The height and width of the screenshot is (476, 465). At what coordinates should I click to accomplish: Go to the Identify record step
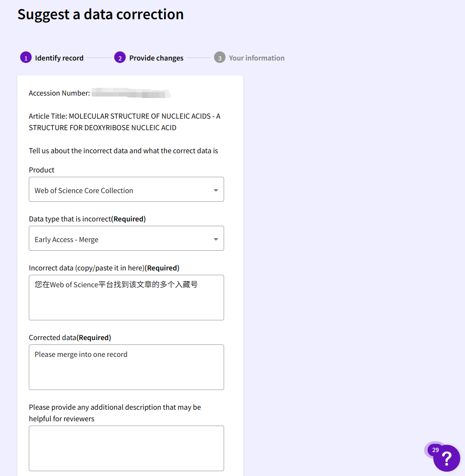tap(59, 58)
